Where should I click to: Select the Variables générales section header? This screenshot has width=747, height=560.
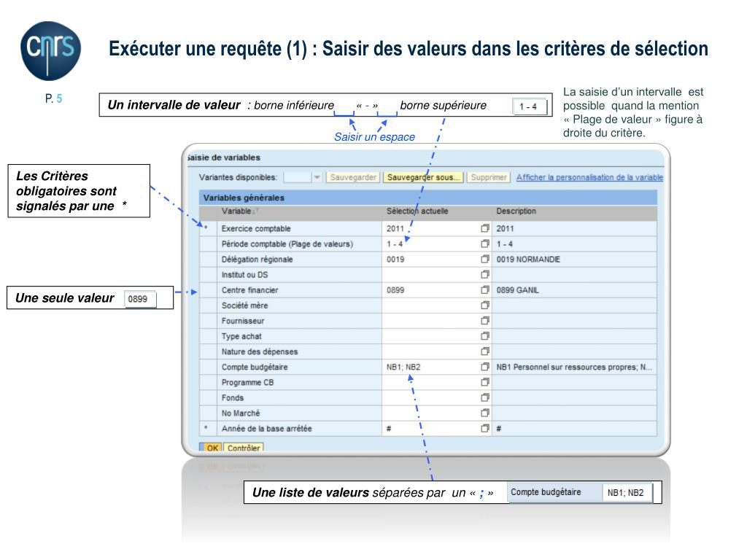coord(427,198)
